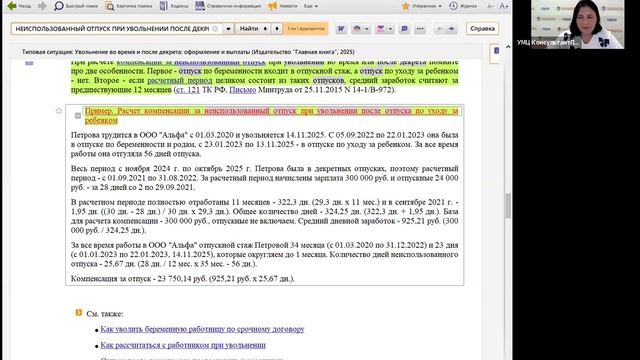Decrease font size with A- button

coord(491,6)
